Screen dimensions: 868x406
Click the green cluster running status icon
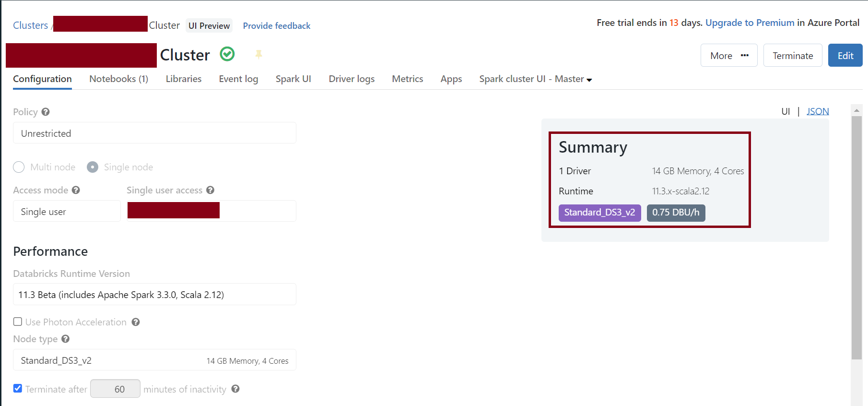pyautogui.click(x=227, y=54)
